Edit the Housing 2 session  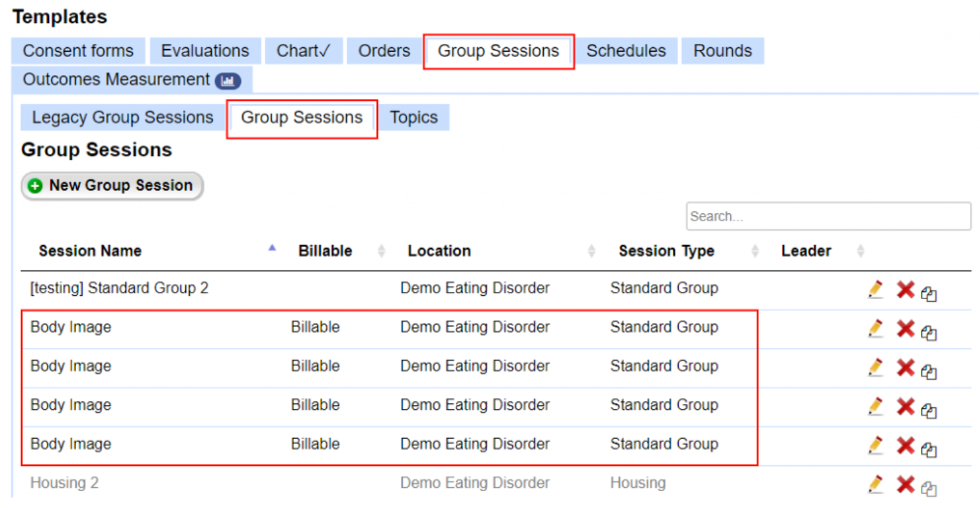tap(876, 484)
